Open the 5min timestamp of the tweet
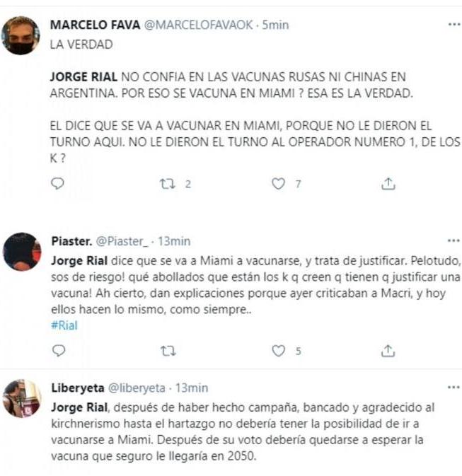 click(275, 25)
